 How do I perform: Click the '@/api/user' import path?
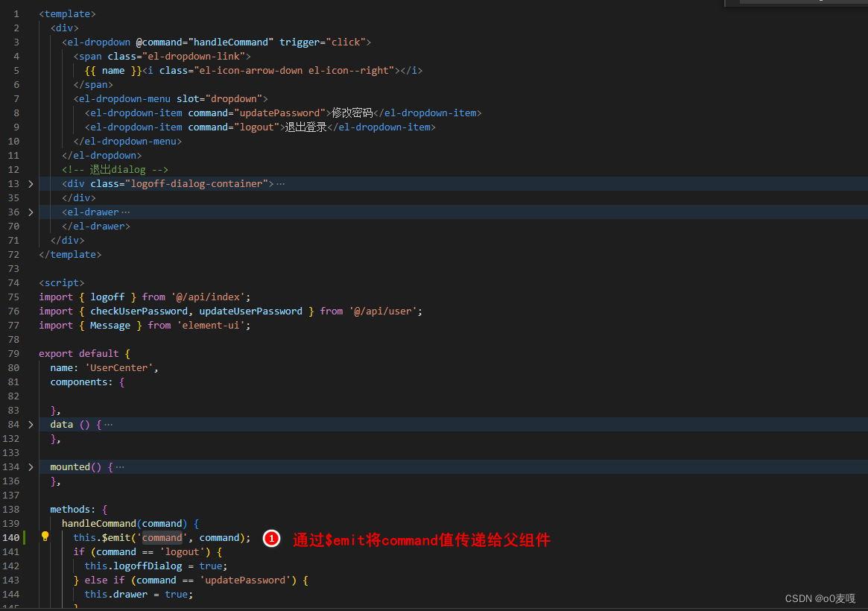tap(386, 311)
